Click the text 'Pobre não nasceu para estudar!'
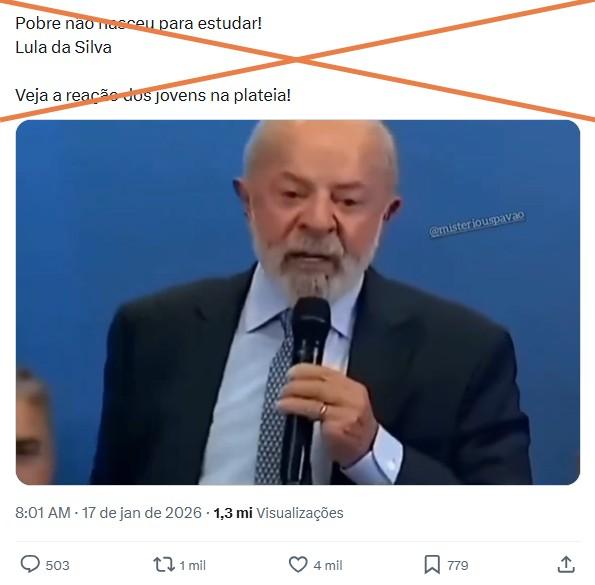Image resolution: width=595 pixels, height=585 pixels. click(139, 24)
